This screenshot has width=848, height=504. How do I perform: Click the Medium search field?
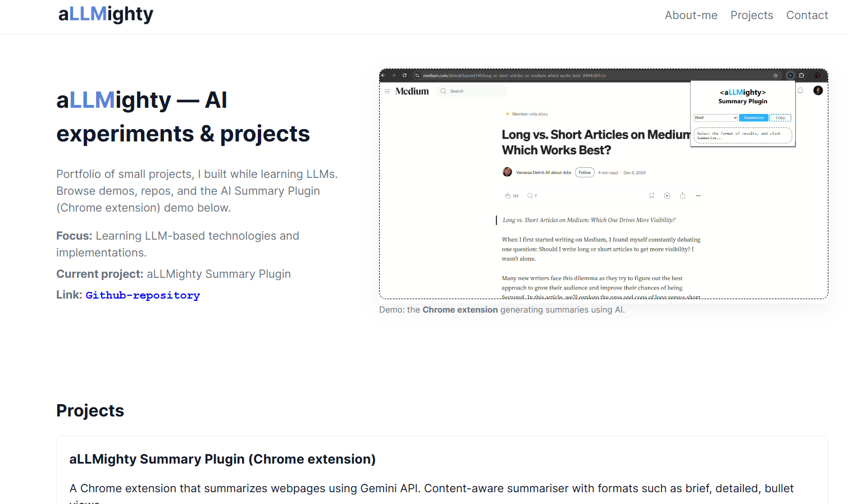pos(475,91)
